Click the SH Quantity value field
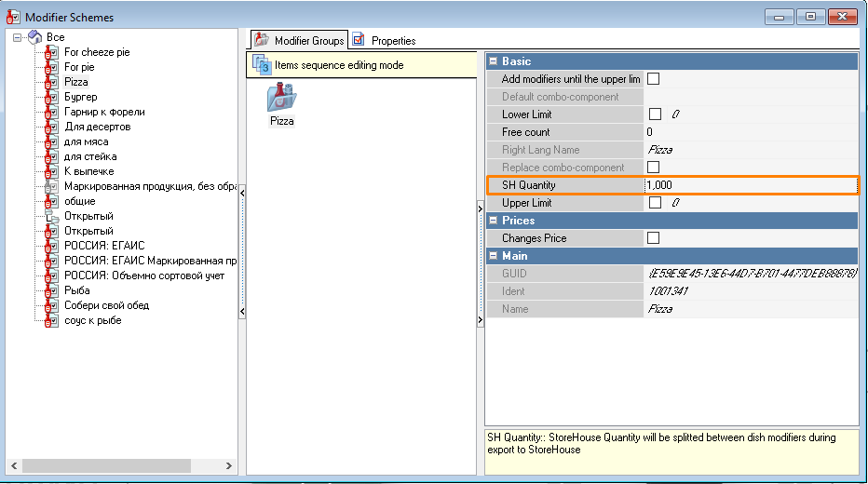The width and height of the screenshot is (868, 484). click(x=750, y=185)
